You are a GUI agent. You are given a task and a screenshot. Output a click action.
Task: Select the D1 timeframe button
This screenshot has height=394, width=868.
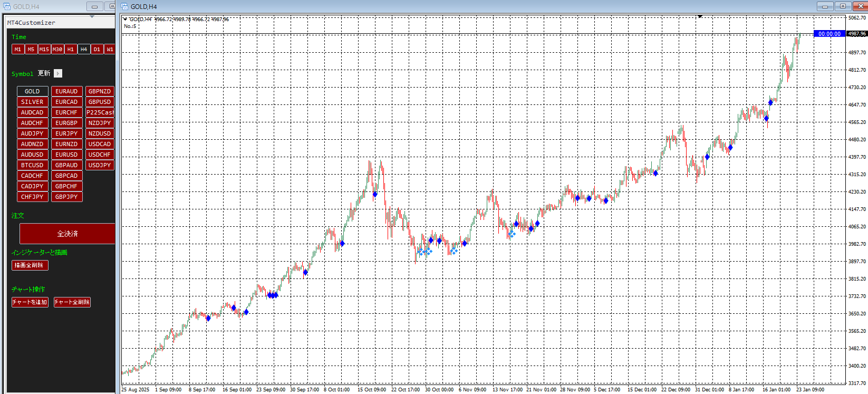coord(97,49)
